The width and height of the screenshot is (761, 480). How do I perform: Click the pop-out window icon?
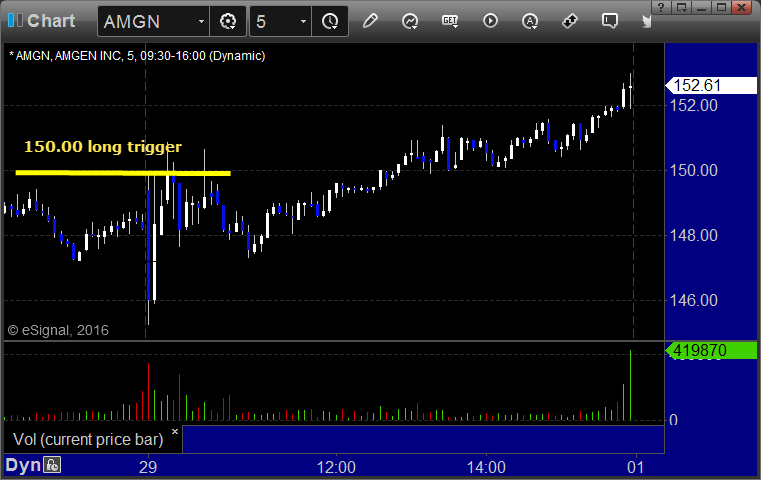coord(682,7)
